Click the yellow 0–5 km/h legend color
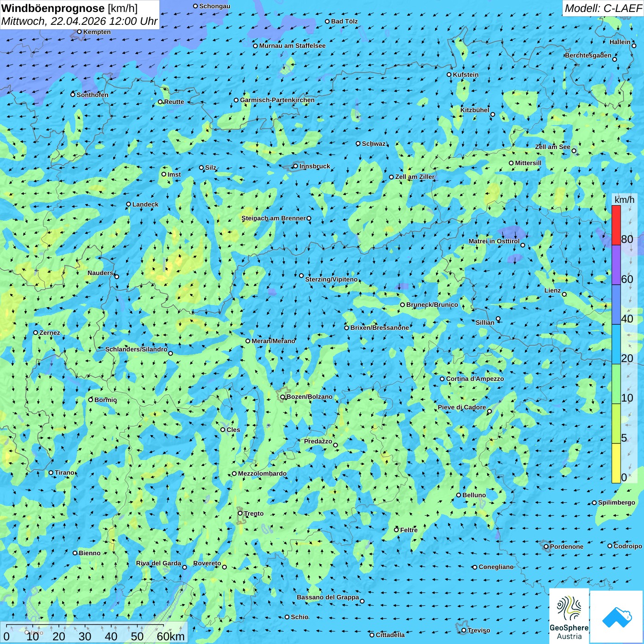The height and width of the screenshot is (644, 644). click(616, 463)
